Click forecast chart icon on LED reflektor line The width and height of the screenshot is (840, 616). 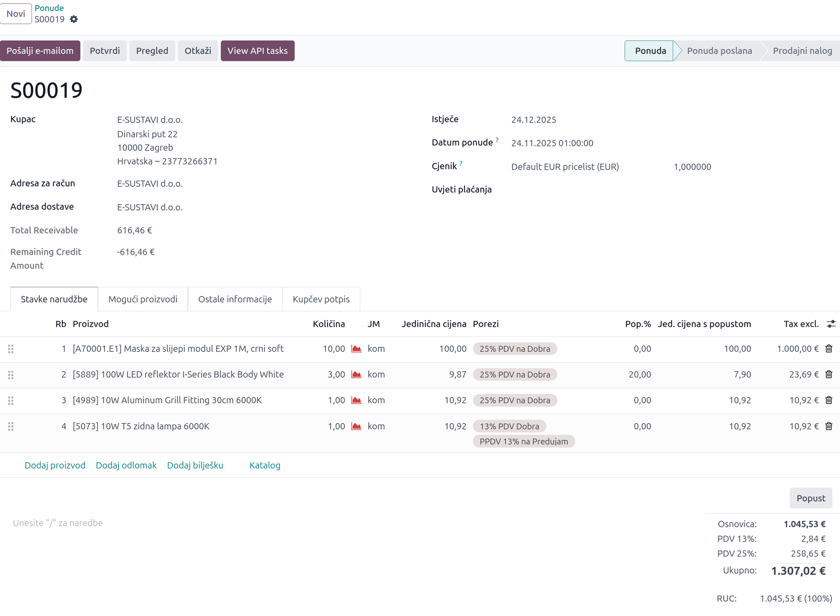(x=357, y=375)
